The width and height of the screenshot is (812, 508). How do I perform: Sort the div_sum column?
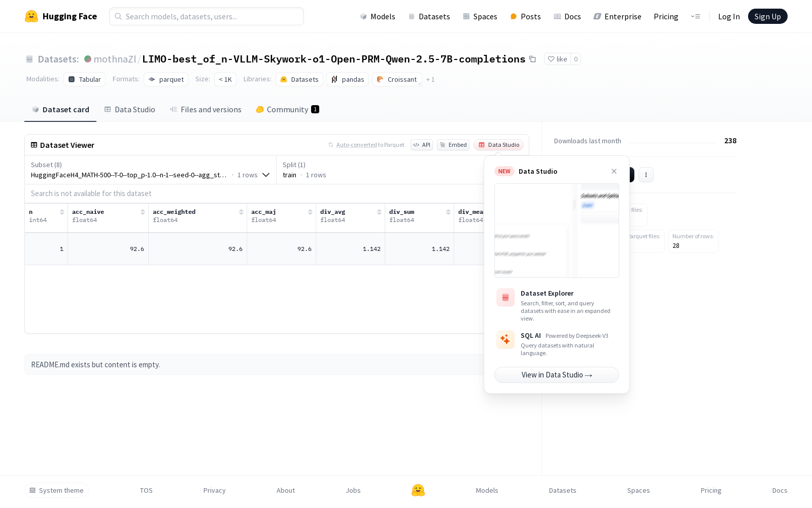(x=448, y=212)
